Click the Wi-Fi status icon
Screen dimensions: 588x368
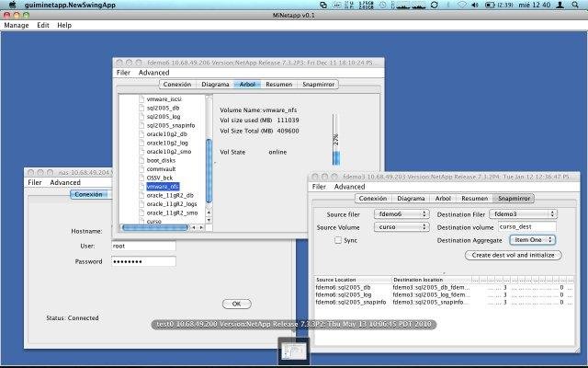tap(462, 5)
